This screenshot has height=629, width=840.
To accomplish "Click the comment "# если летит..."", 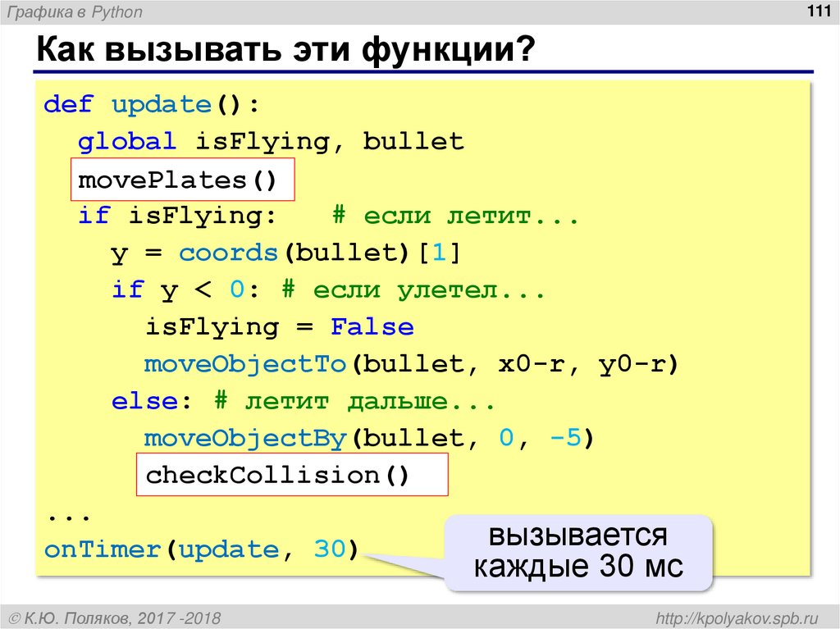I will 455,217.
